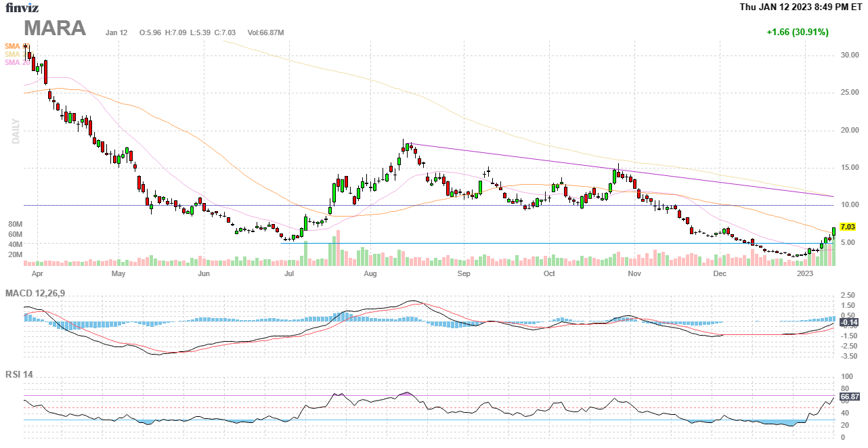Click the pale yellow SMA legend label
This screenshot has height=448, width=868.
pyautogui.click(x=13, y=54)
